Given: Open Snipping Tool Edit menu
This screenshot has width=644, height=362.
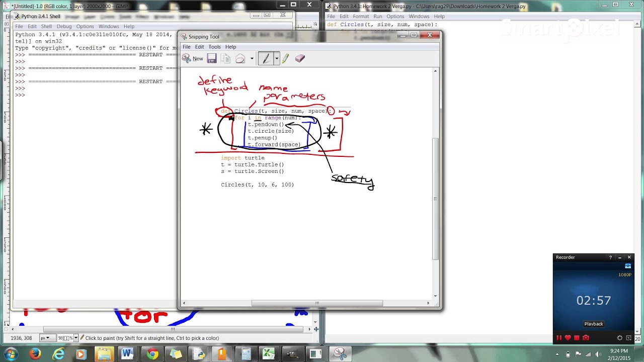Looking at the screenshot, I should pyautogui.click(x=199, y=47).
